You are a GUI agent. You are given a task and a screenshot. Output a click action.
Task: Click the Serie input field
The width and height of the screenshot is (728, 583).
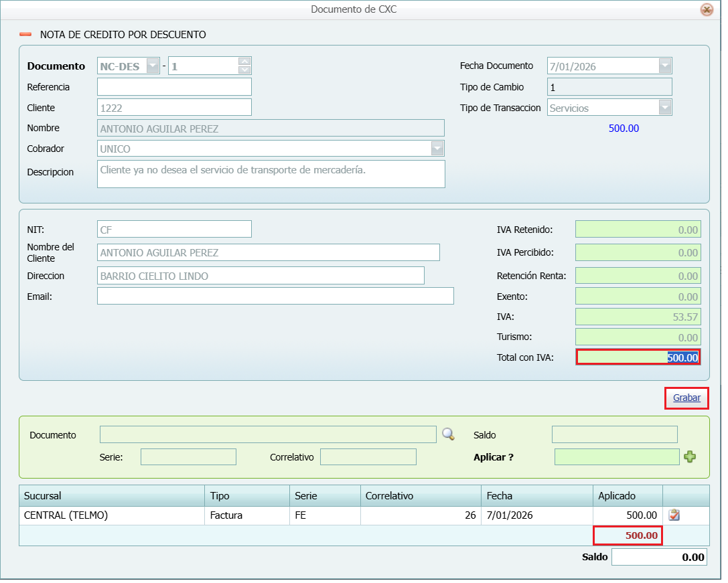[x=188, y=457]
